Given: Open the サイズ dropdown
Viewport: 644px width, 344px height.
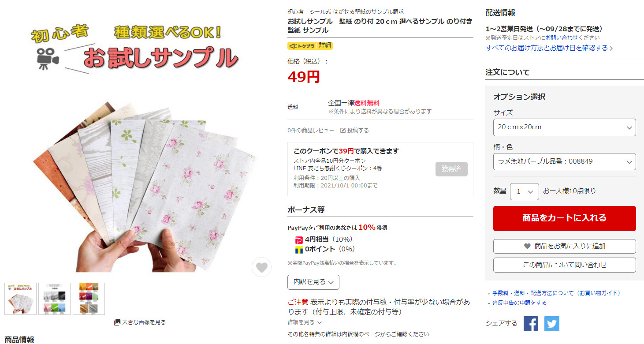Looking at the screenshot, I should tap(564, 127).
